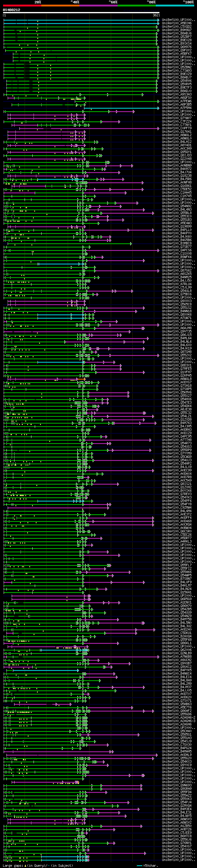This screenshot has height=868, width=197.
Task: Click the UniRef100_A0C3H9 label
Action: coord(177,149)
